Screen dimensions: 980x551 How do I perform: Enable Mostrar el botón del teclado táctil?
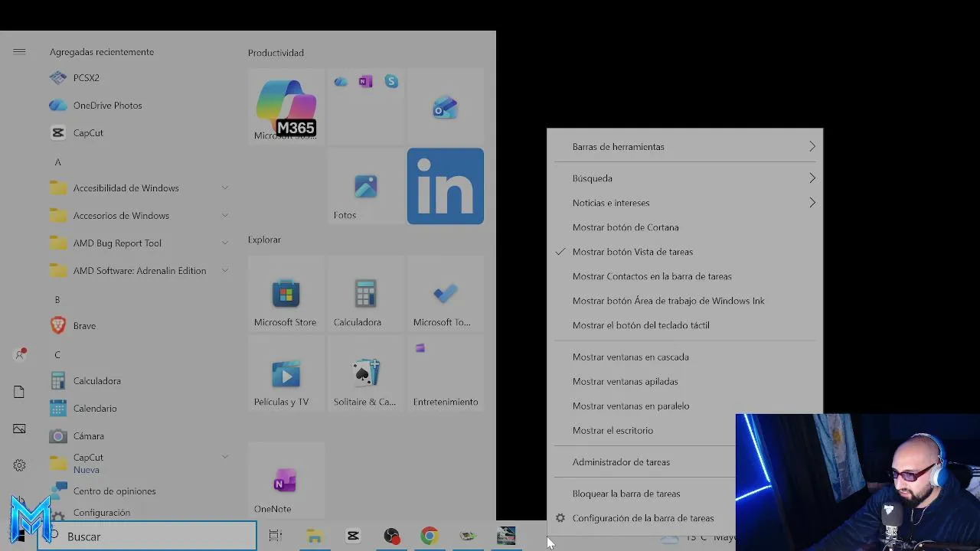pyautogui.click(x=684, y=325)
